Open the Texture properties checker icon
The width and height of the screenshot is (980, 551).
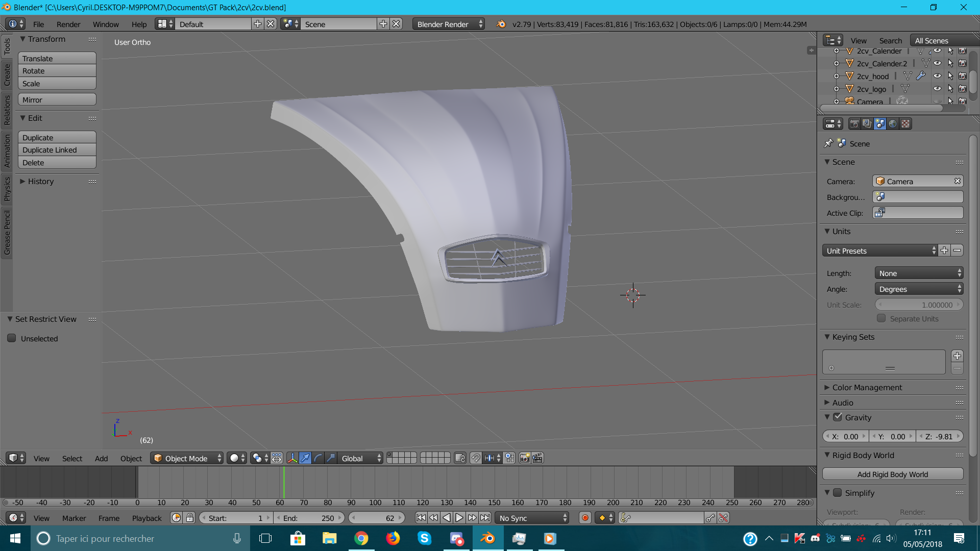(905, 124)
